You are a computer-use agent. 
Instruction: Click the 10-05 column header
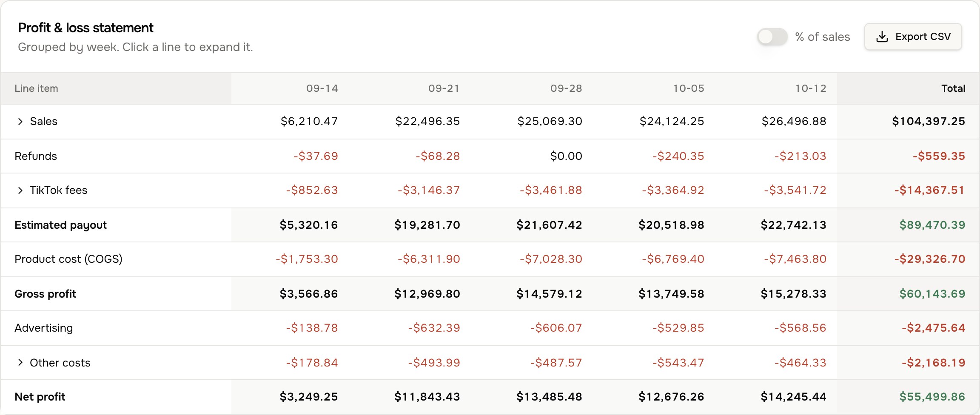click(689, 88)
